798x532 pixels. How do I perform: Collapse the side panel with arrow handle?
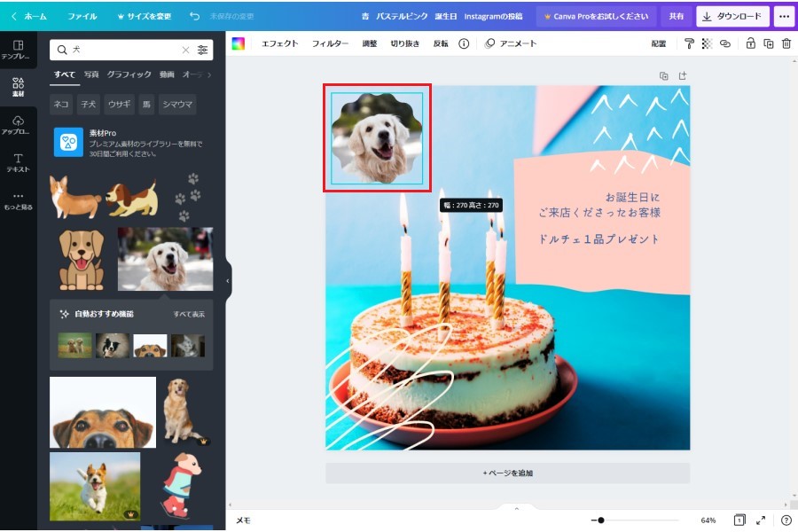click(x=228, y=280)
